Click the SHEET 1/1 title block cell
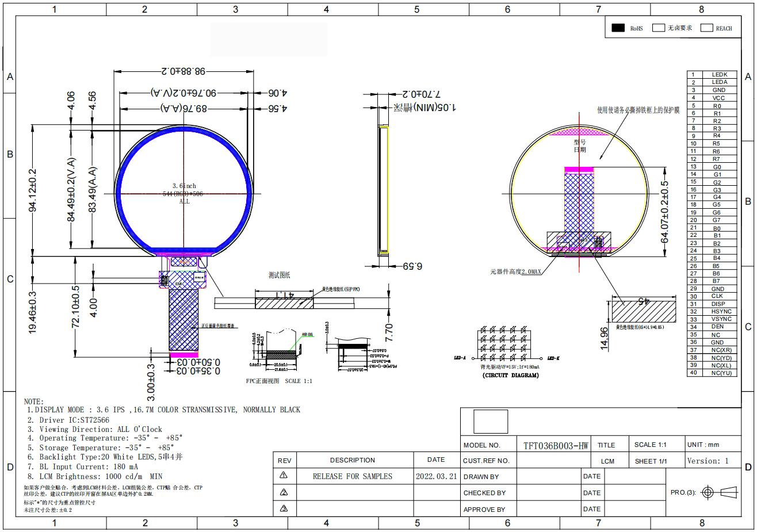This screenshot has height=532, width=757. click(x=651, y=461)
